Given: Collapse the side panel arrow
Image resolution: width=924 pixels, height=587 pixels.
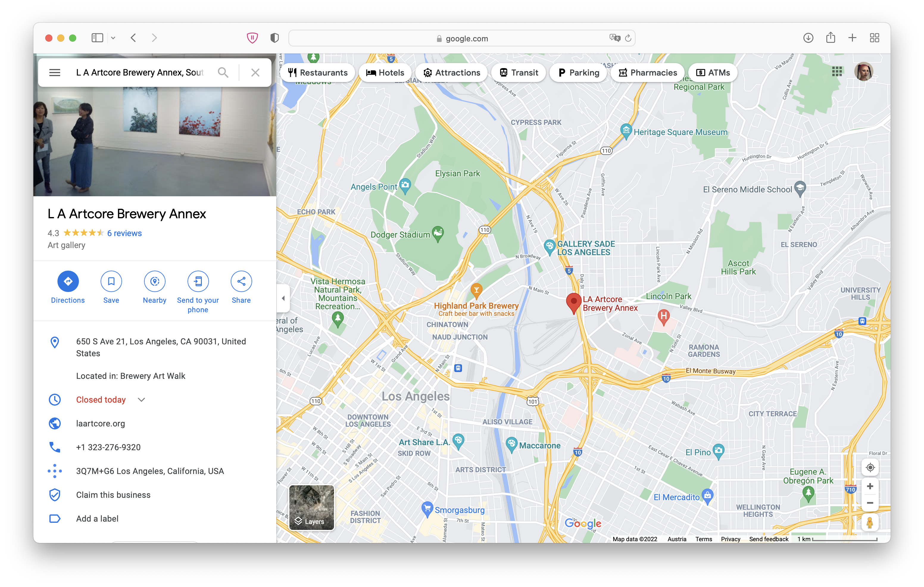Looking at the screenshot, I should tap(283, 298).
